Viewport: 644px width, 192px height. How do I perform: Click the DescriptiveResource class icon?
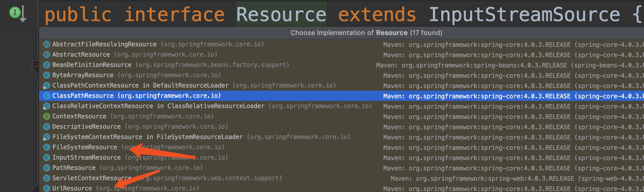coord(46,127)
